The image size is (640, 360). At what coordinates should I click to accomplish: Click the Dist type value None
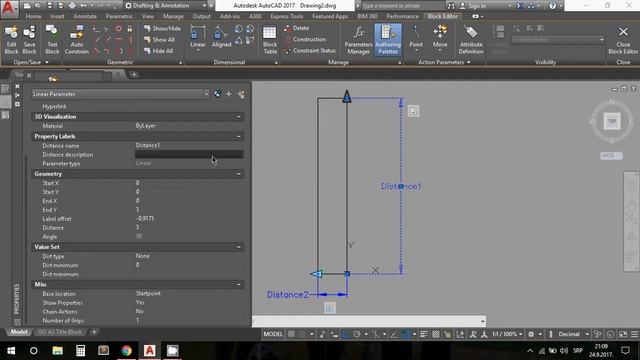point(142,256)
